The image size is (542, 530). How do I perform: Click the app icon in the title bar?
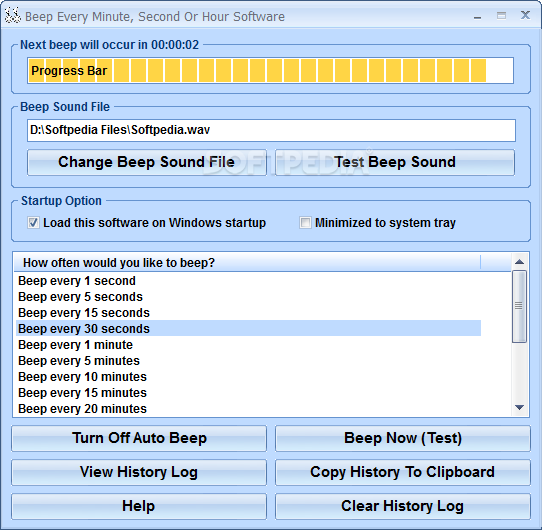(13, 16)
